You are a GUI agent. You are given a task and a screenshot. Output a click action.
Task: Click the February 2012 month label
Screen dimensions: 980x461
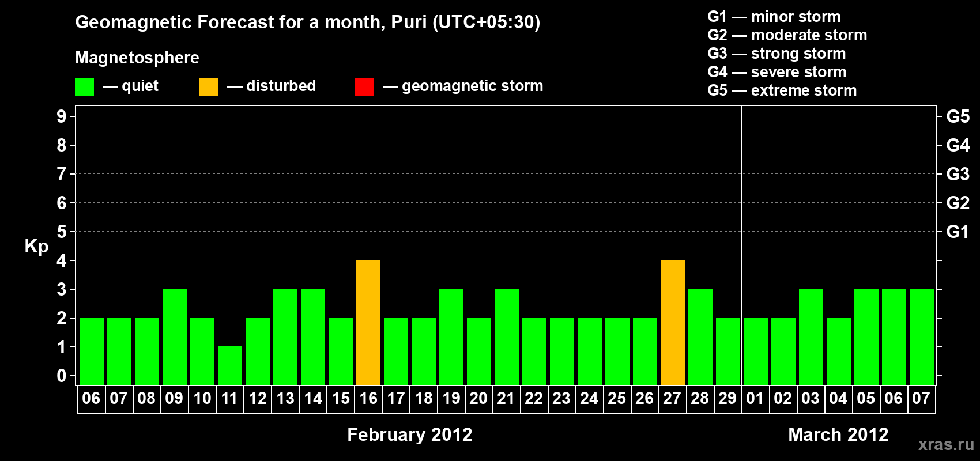(x=410, y=434)
